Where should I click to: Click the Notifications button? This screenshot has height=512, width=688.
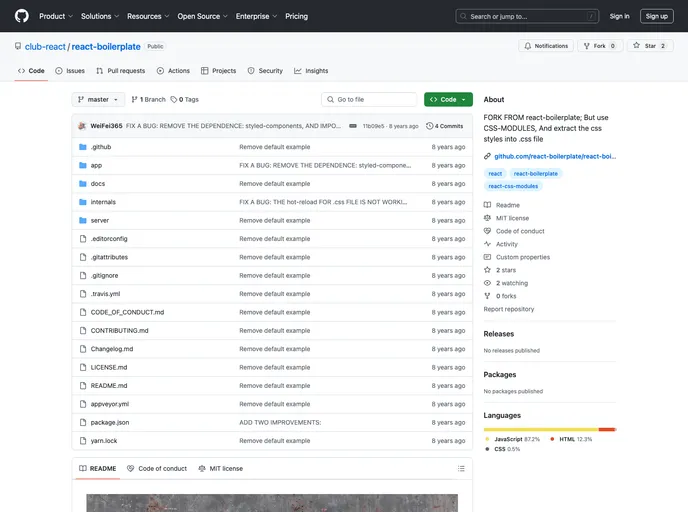(546, 46)
